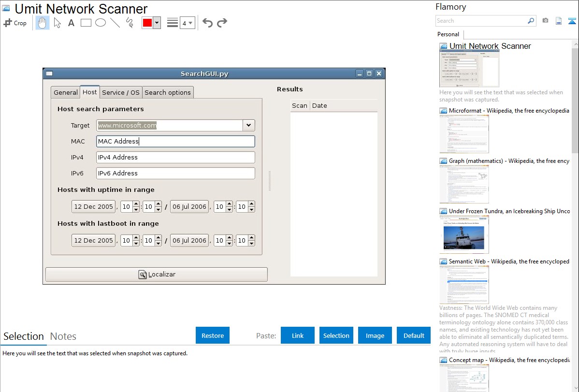Screen dimensions: 579x392
Task: Paste as Link
Action: (298, 335)
